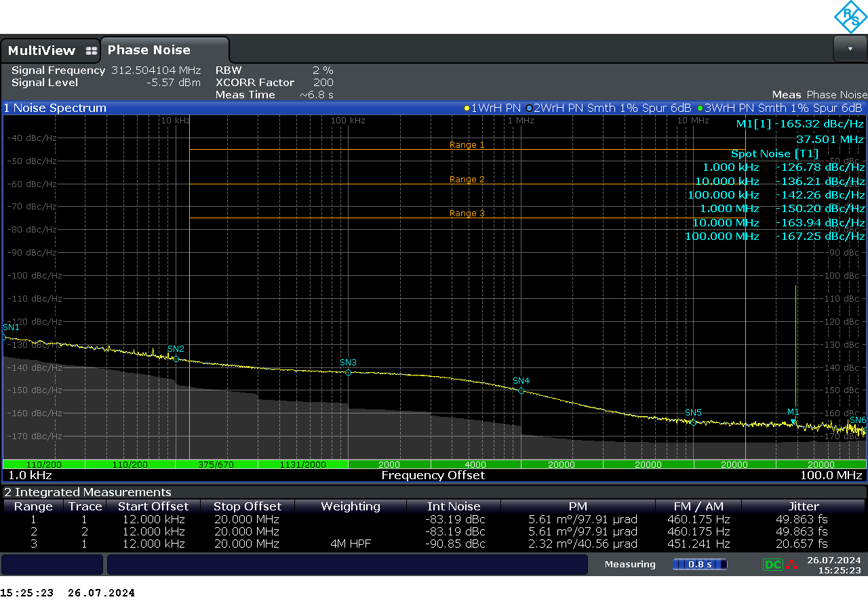This screenshot has width=868, height=610.
Task: Switch to the MultiView tab
Action: [x=42, y=51]
